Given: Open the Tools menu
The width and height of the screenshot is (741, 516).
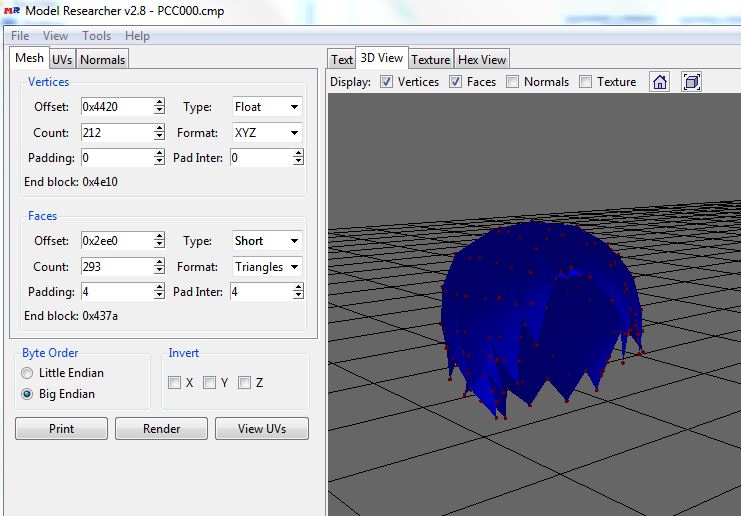Looking at the screenshot, I should (96, 36).
